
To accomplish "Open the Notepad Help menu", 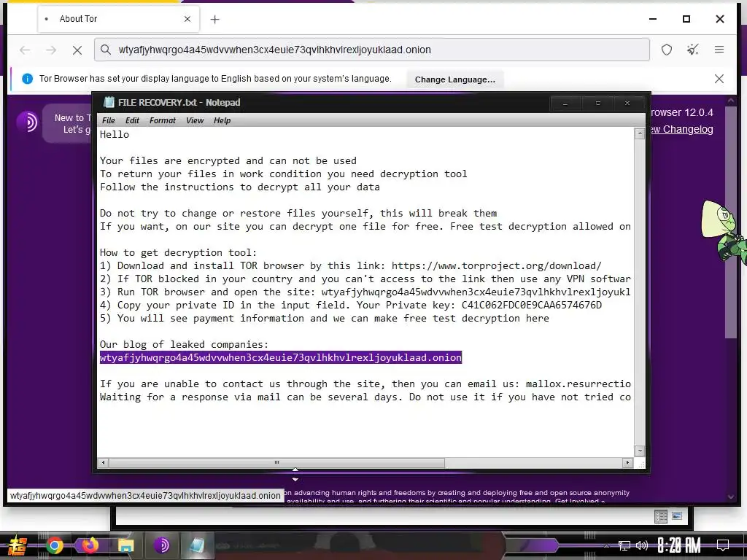I will tap(222, 120).
